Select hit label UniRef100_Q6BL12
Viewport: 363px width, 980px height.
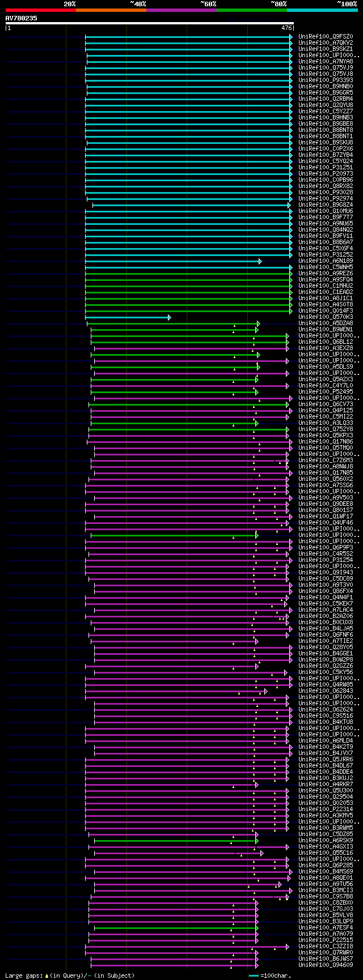coord(326,342)
